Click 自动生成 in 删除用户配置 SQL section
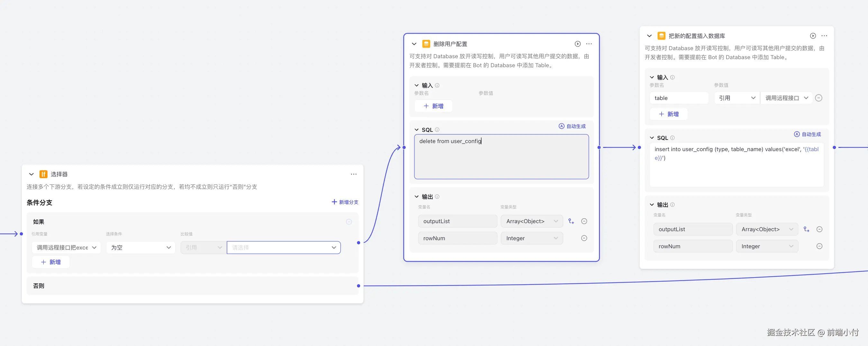 click(x=572, y=126)
